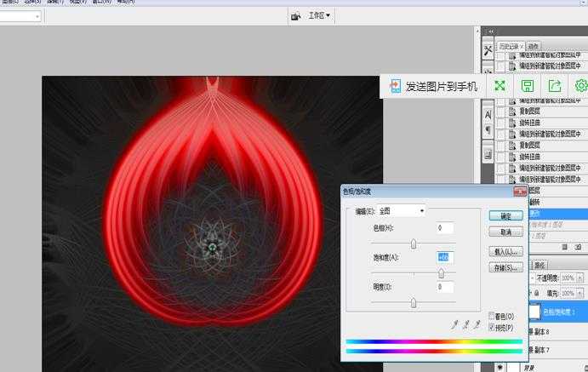Image resolution: width=588 pixels, height=372 pixels.
Task: Toggle the state box of the first history item
Action: coord(501,54)
